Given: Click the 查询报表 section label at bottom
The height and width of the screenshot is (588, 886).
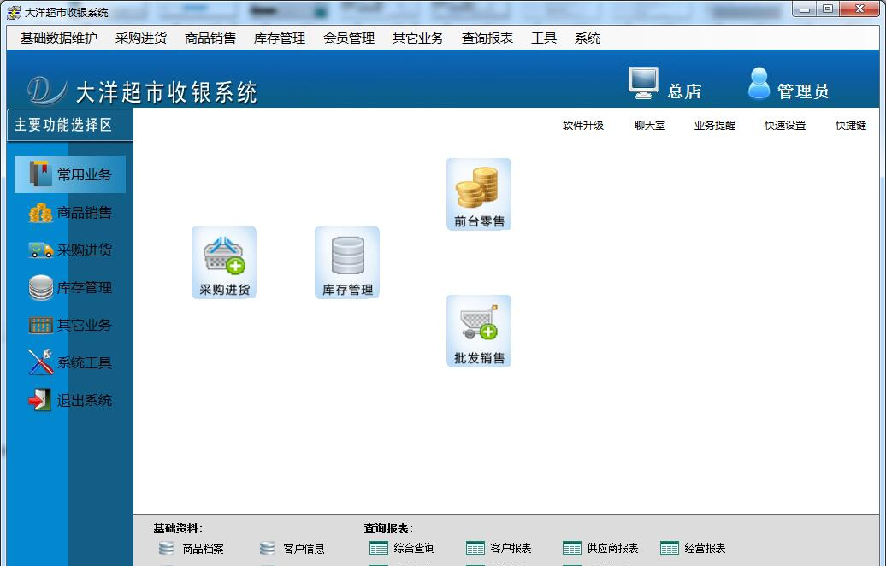Looking at the screenshot, I should (388, 528).
